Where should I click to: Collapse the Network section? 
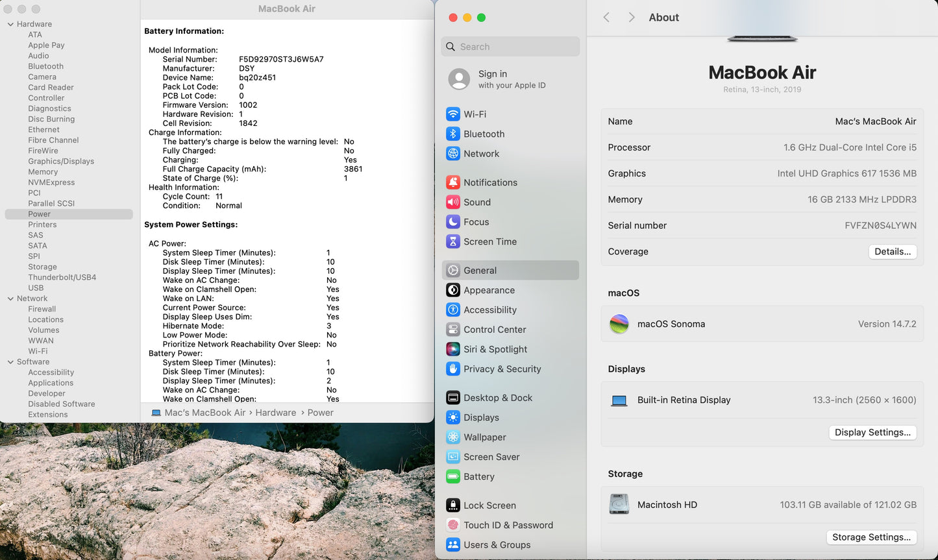point(10,298)
